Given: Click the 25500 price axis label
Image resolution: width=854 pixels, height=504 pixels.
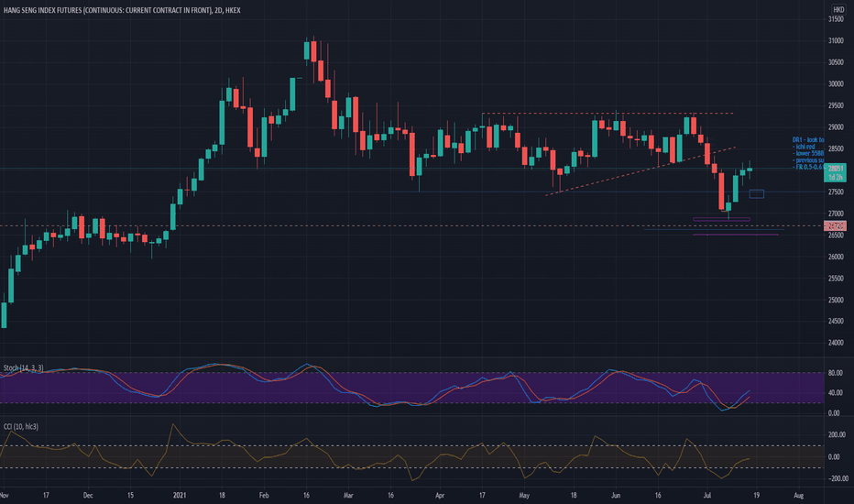Looking at the screenshot, I should point(836,279).
